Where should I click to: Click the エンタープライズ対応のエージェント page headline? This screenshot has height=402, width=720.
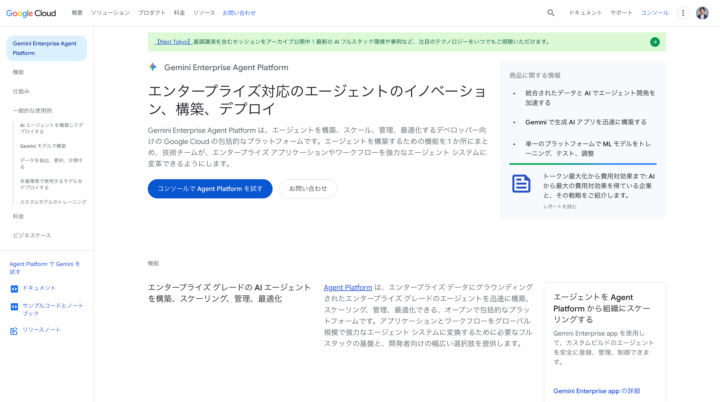pos(317,100)
